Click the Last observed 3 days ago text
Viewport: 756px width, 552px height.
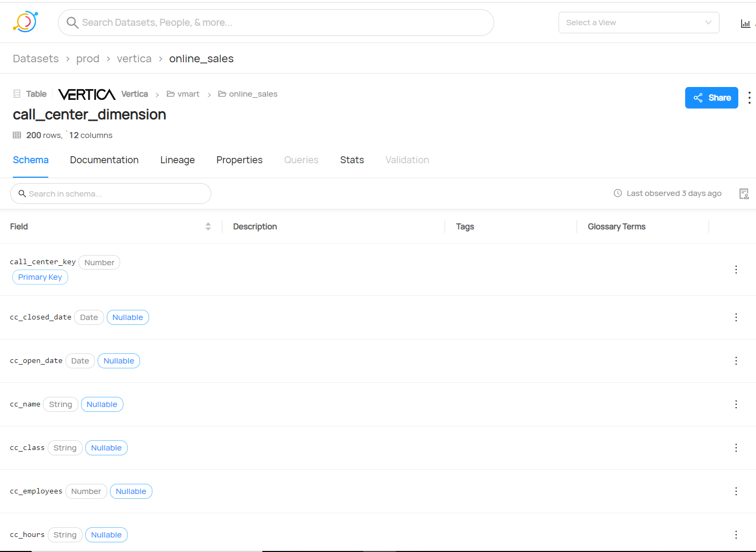point(674,193)
